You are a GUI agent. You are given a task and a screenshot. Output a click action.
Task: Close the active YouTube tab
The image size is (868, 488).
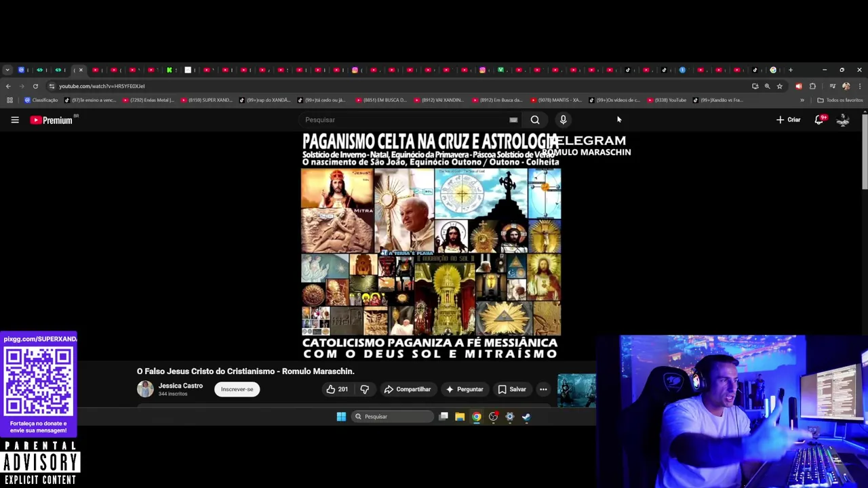pos(81,70)
